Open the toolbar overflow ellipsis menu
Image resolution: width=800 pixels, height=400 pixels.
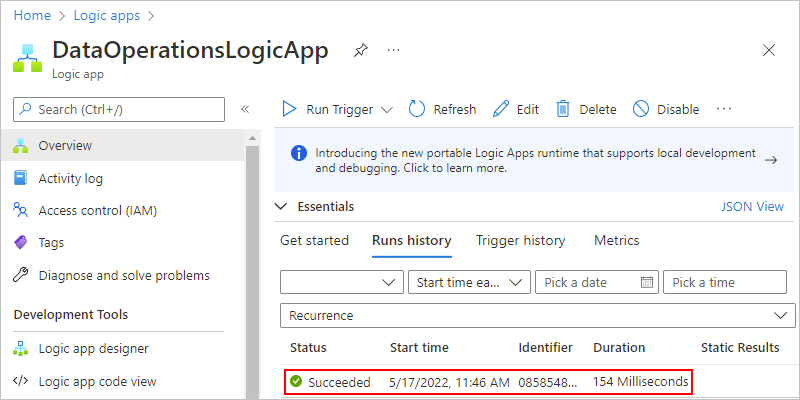[724, 109]
